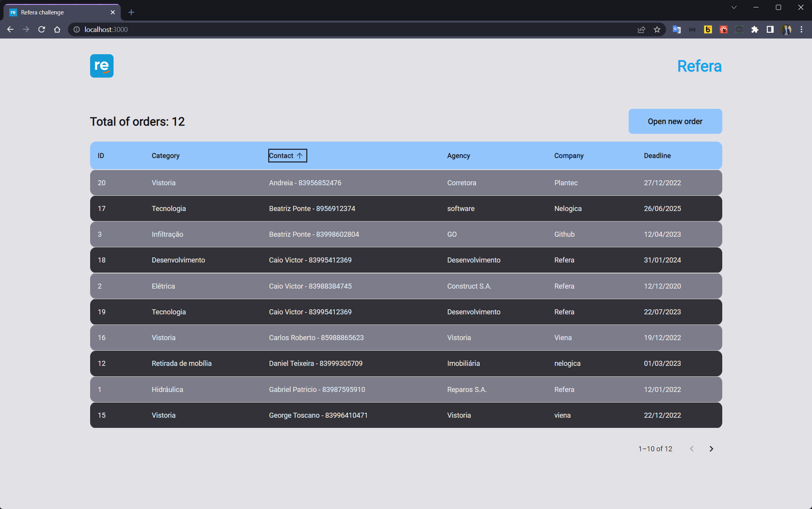Bookmark this page with the star icon
The height and width of the screenshot is (509, 812).
(x=657, y=30)
